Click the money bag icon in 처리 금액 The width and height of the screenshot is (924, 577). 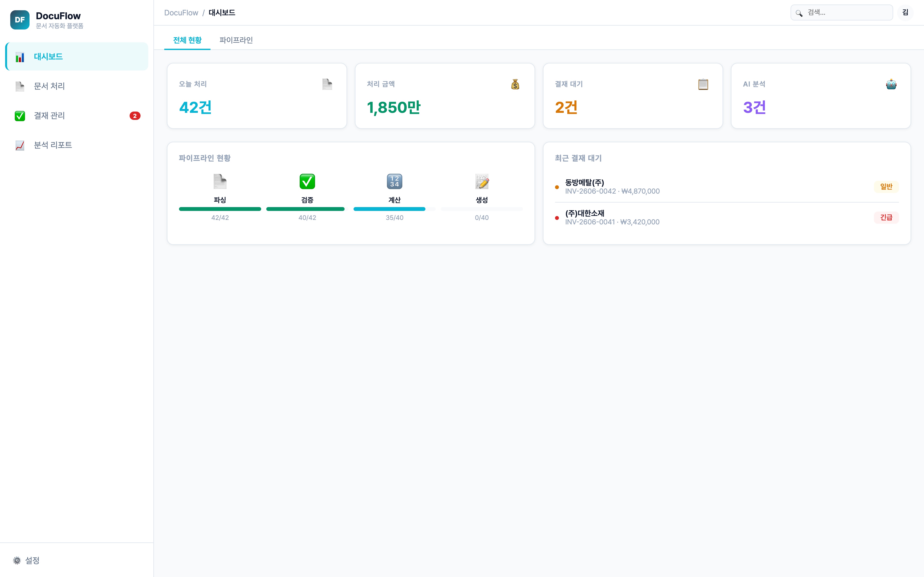[x=515, y=84]
